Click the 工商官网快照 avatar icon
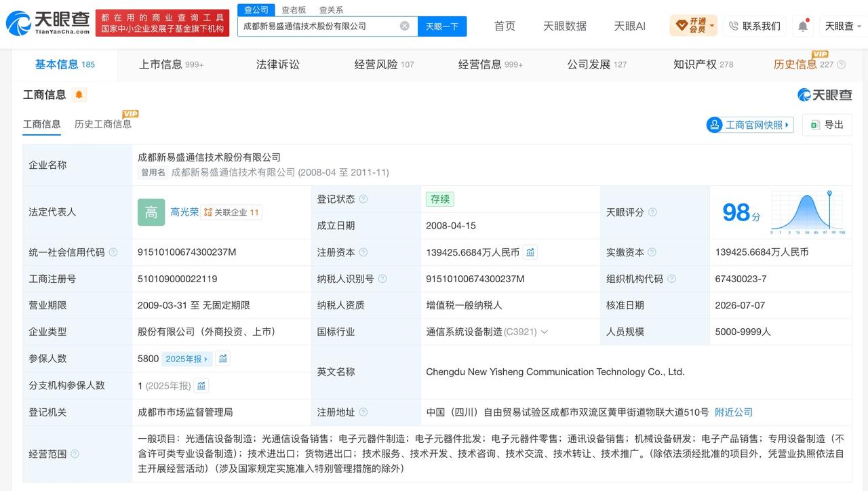Viewport: 868px width, 491px height. (714, 125)
